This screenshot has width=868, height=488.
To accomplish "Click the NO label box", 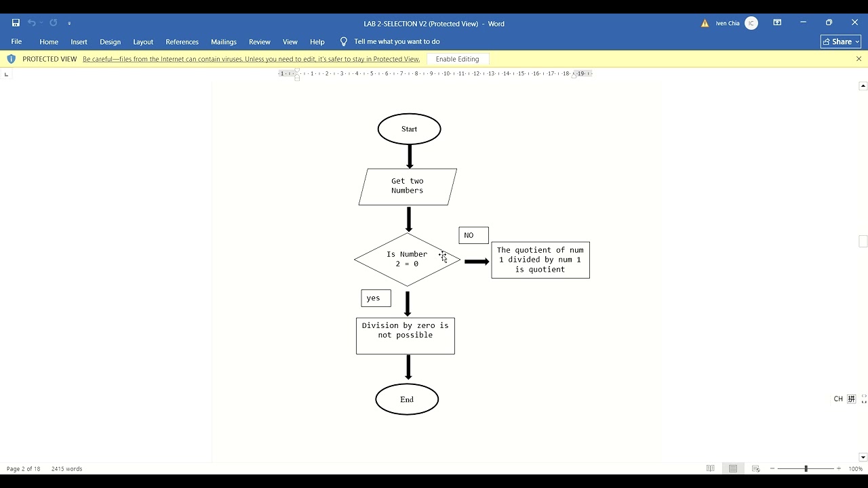I will (x=473, y=235).
